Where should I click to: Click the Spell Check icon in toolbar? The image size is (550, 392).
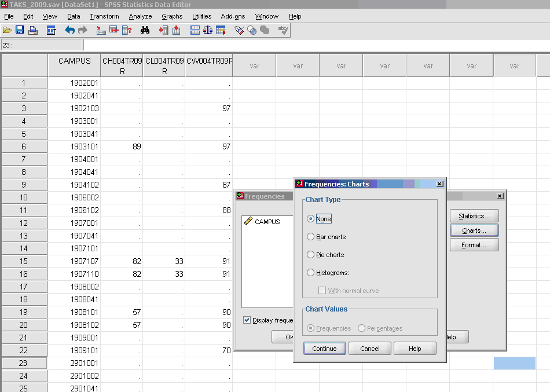coord(283,30)
